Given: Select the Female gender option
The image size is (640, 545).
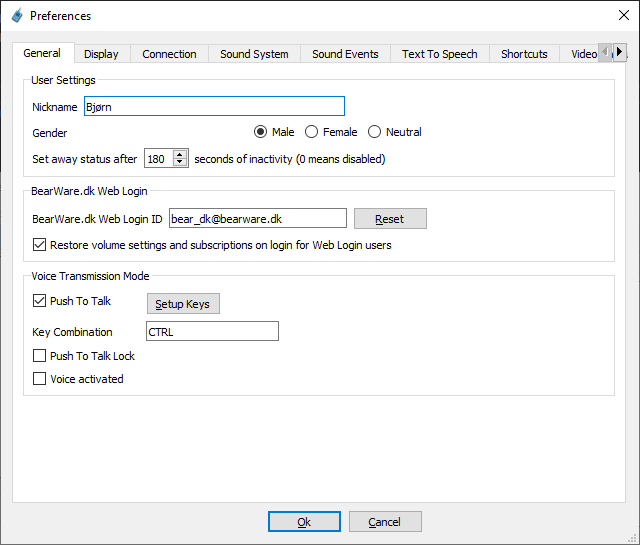Looking at the screenshot, I should pos(312,132).
